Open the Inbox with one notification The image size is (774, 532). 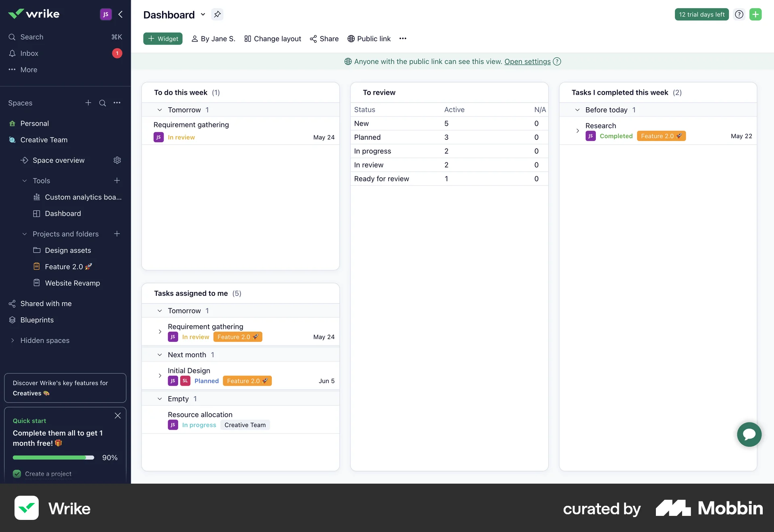coord(29,53)
